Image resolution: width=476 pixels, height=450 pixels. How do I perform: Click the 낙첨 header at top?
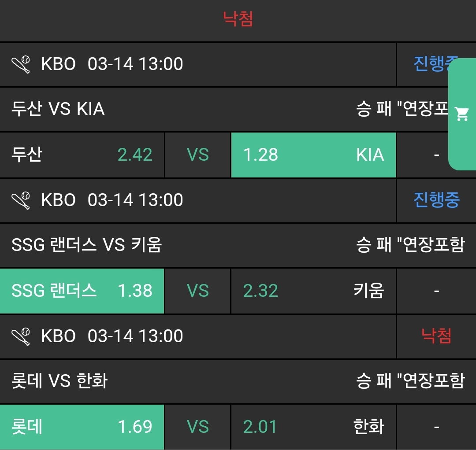tap(238, 19)
